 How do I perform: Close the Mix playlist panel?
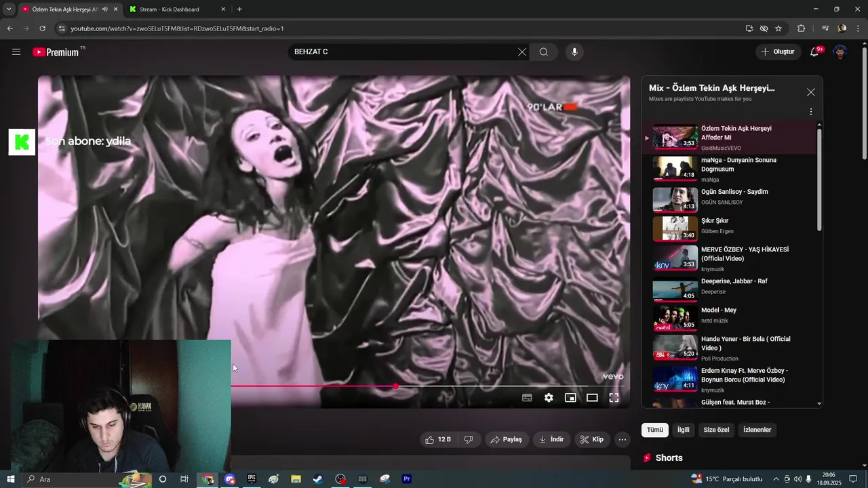click(810, 92)
